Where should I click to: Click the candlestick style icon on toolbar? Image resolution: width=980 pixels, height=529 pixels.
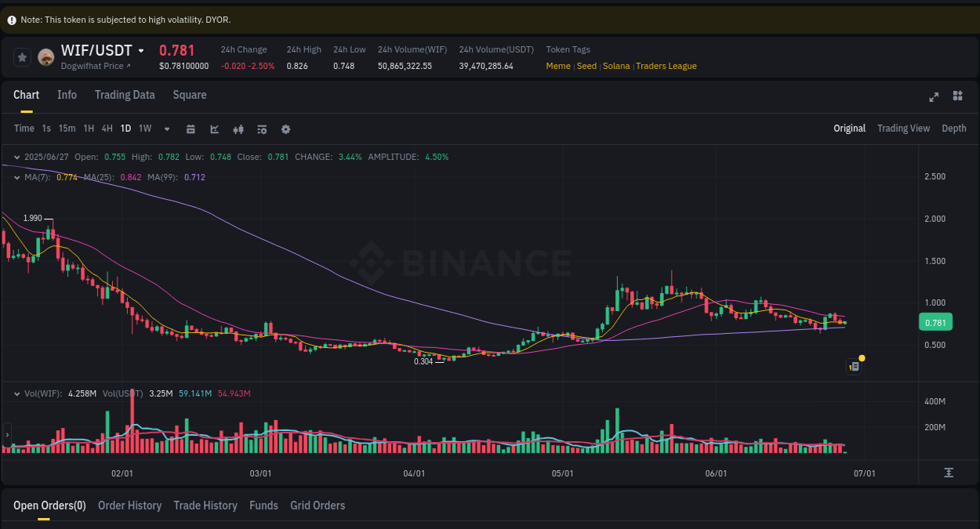click(x=238, y=129)
